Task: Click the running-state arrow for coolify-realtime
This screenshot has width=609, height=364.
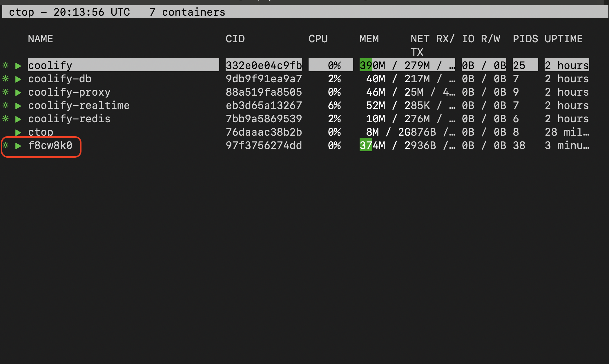Action: click(18, 106)
